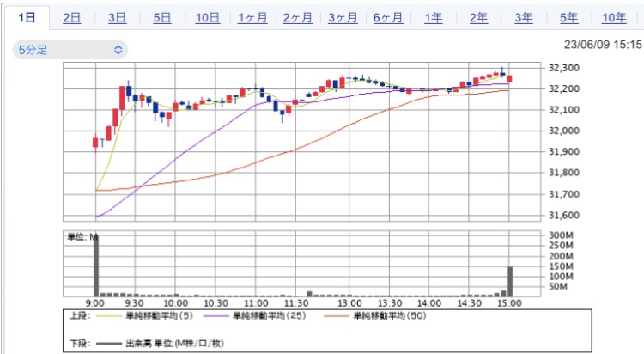Click the 14:00 time axis label

[429, 303]
